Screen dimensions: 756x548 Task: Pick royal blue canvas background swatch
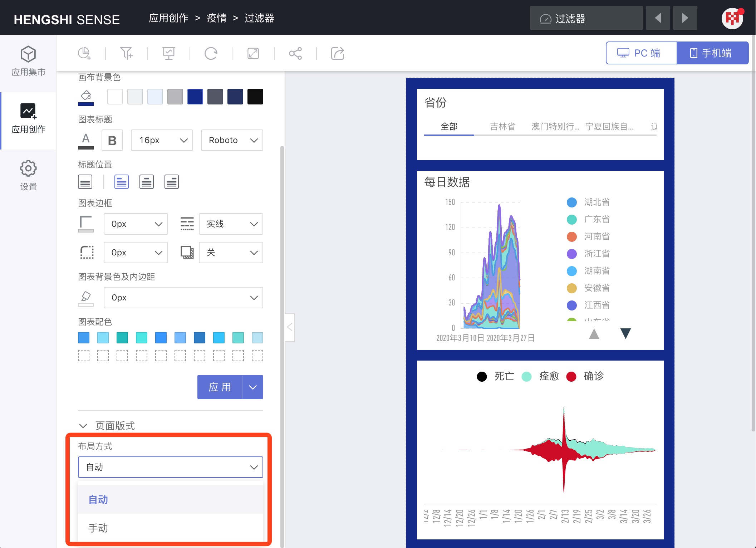[195, 97]
